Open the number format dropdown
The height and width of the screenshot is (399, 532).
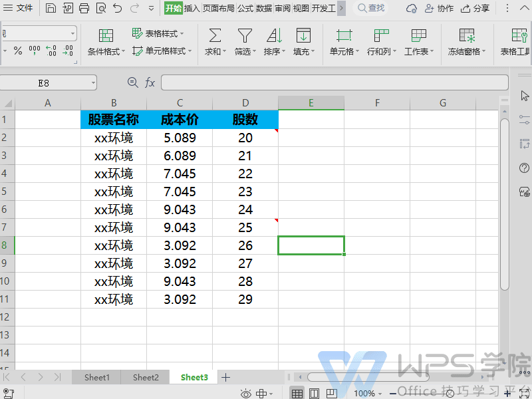(72, 34)
